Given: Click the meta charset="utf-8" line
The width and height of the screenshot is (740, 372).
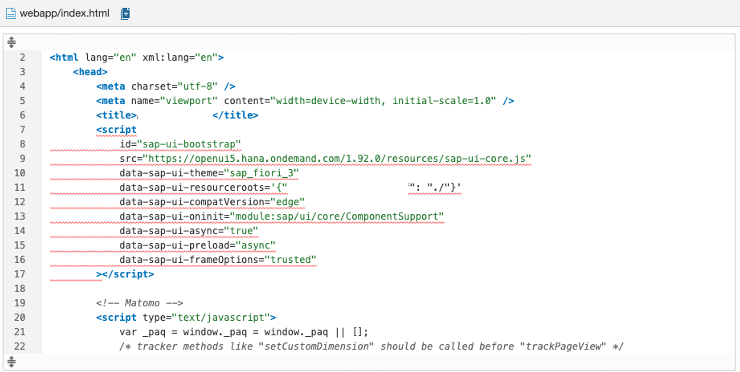Looking at the screenshot, I should tap(166, 86).
